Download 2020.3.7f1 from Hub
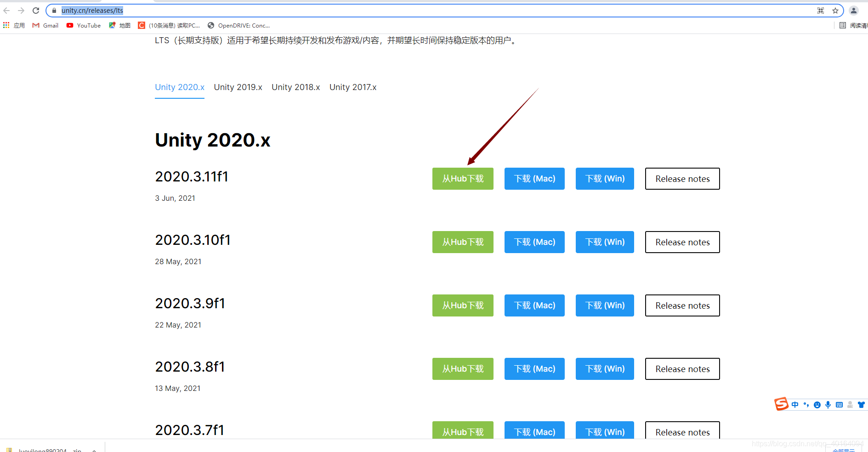 463,430
